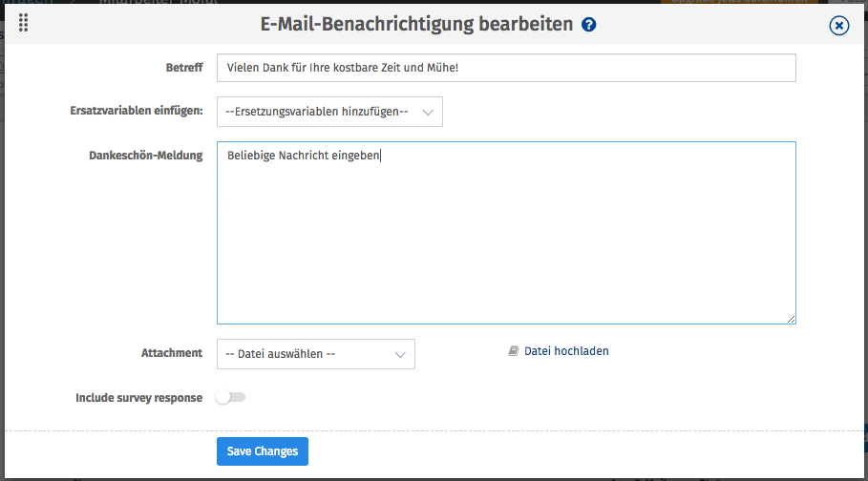Click the resize grip of the message textarea
This screenshot has width=868, height=481.
click(x=791, y=319)
